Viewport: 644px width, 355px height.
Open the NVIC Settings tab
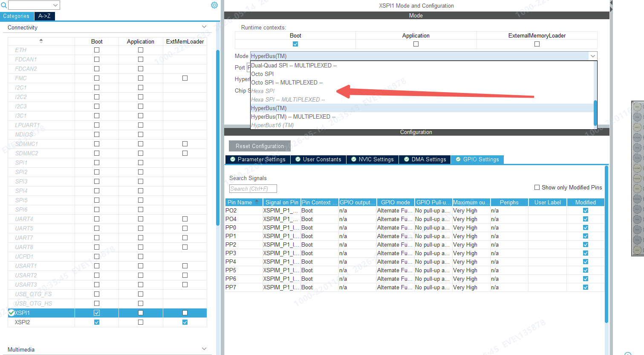(x=373, y=160)
